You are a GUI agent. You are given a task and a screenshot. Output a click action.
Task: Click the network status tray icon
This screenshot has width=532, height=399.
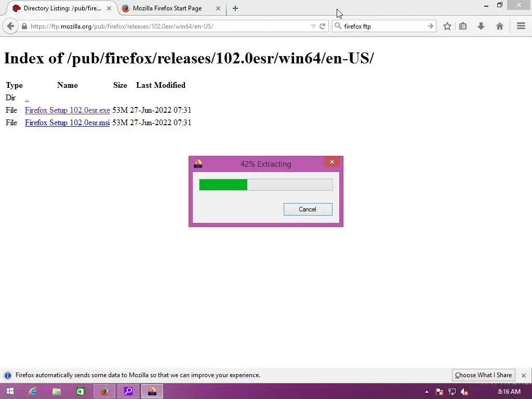click(x=452, y=392)
